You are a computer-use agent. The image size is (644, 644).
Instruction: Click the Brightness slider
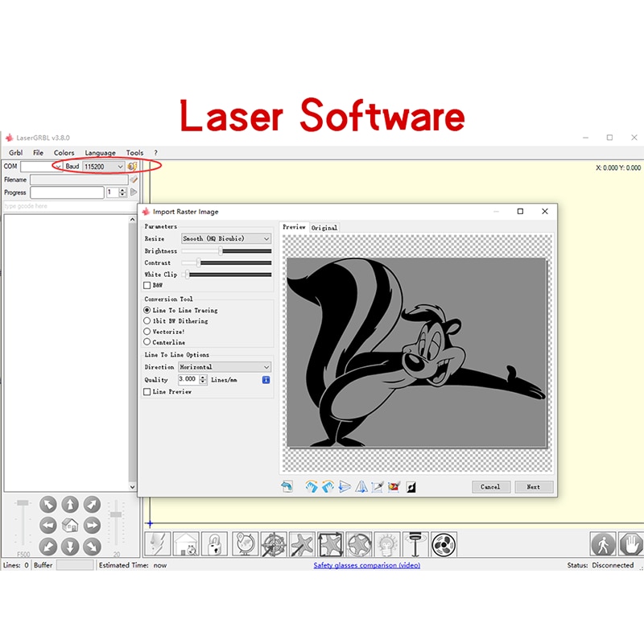point(226,251)
